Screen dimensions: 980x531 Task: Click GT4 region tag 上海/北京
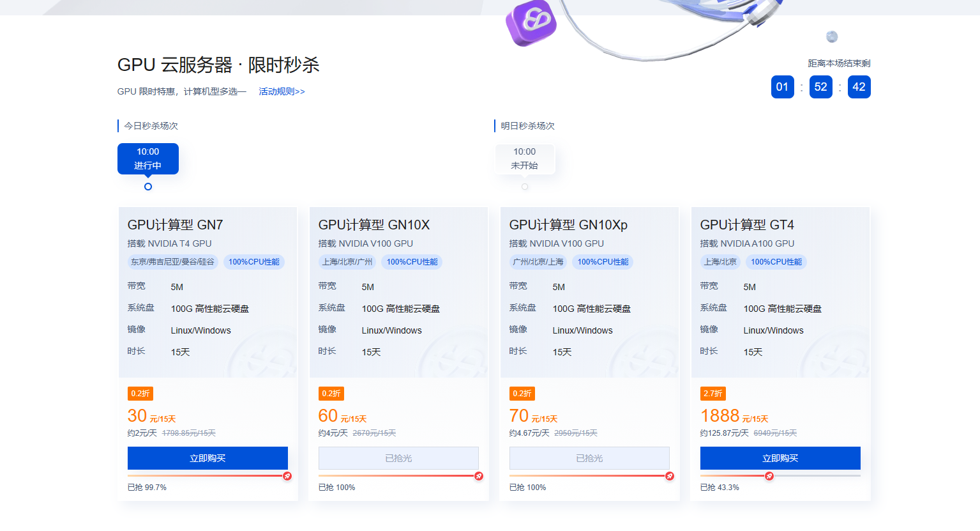[720, 262]
